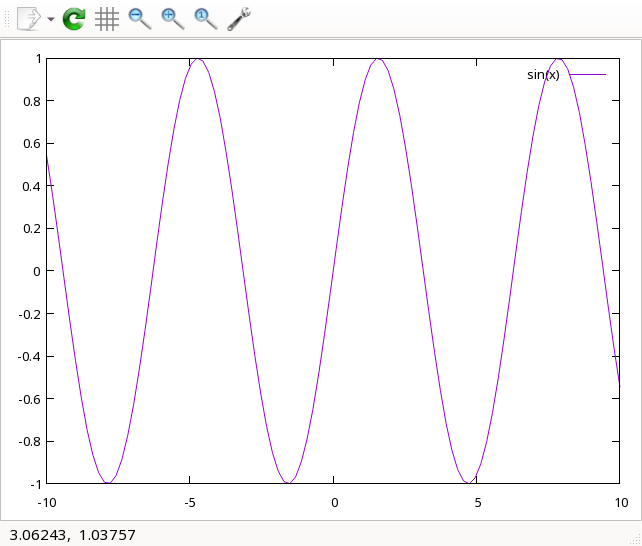Viewport: 642px width, 546px height.
Task: Click the mouse coordinates in the status bar
Action: pos(72,535)
